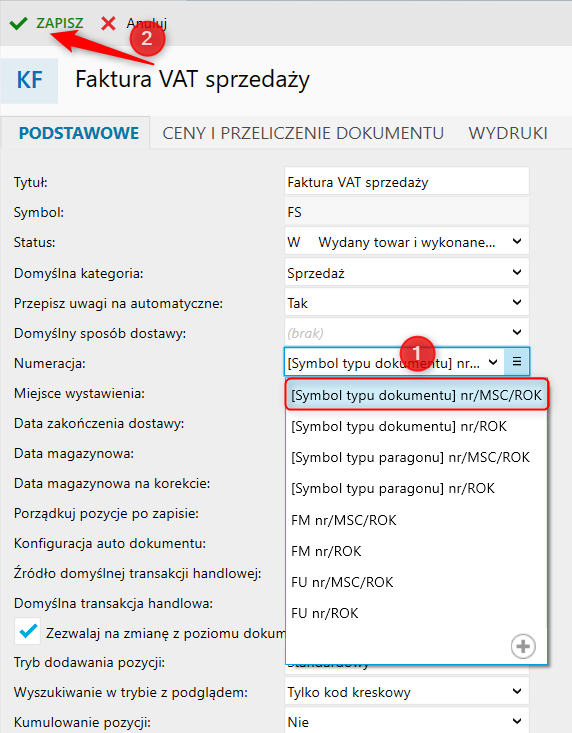Click the Numeracja label text

click(x=50, y=363)
